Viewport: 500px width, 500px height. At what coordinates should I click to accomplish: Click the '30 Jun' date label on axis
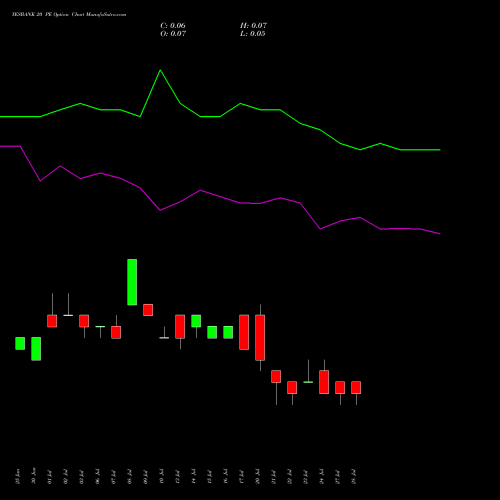(34, 476)
